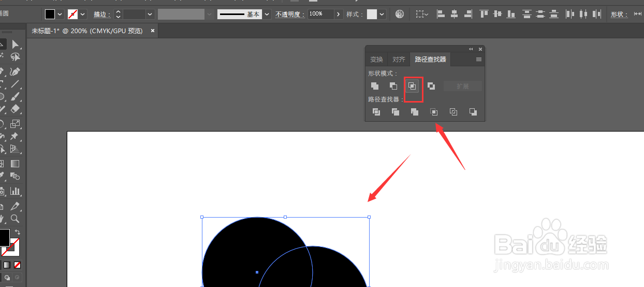Apply the Minus Back pathfinder

click(x=473, y=112)
